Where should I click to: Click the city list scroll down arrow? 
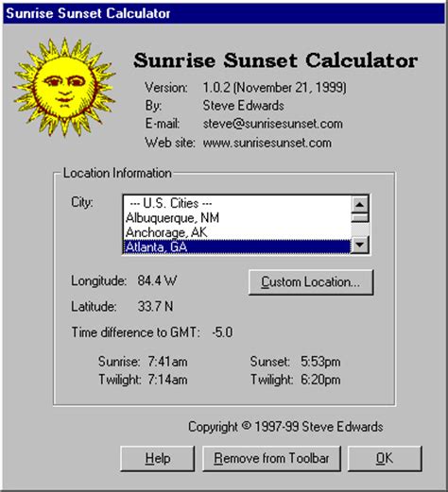coord(359,245)
